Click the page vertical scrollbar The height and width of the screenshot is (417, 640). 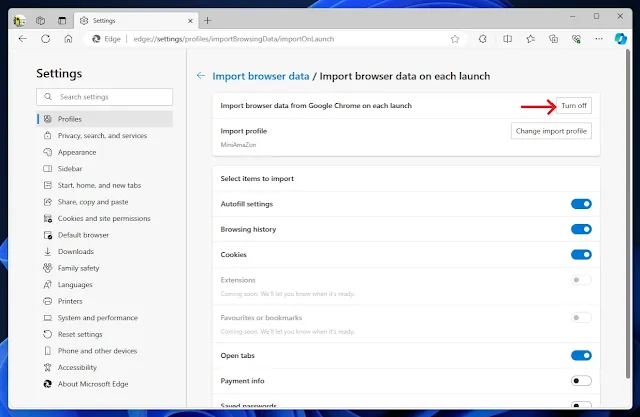628,213
